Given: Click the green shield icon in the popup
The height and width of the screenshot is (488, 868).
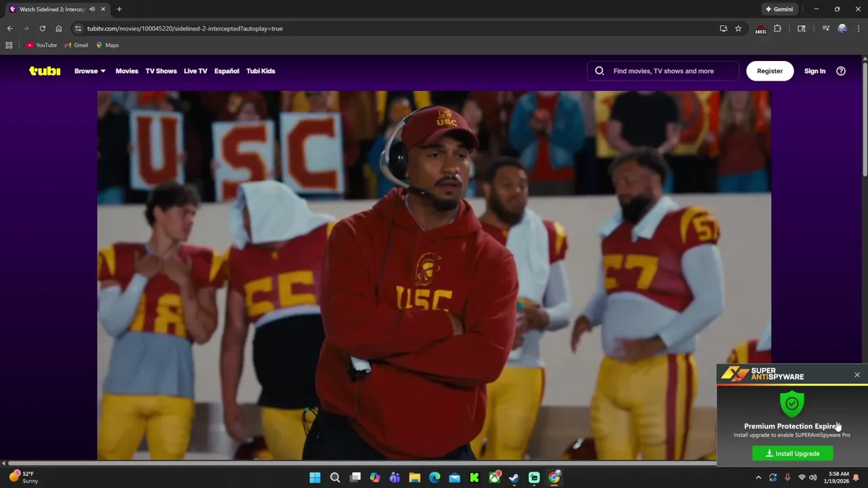Looking at the screenshot, I should pos(792,404).
